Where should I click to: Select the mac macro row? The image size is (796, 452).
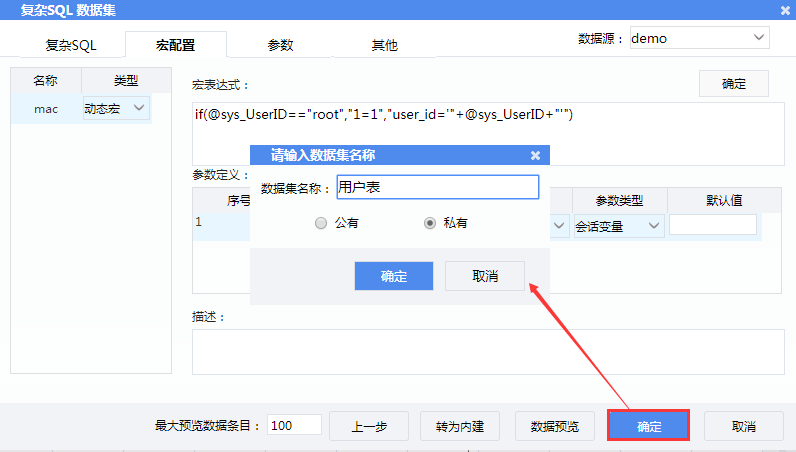[x=46, y=107]
